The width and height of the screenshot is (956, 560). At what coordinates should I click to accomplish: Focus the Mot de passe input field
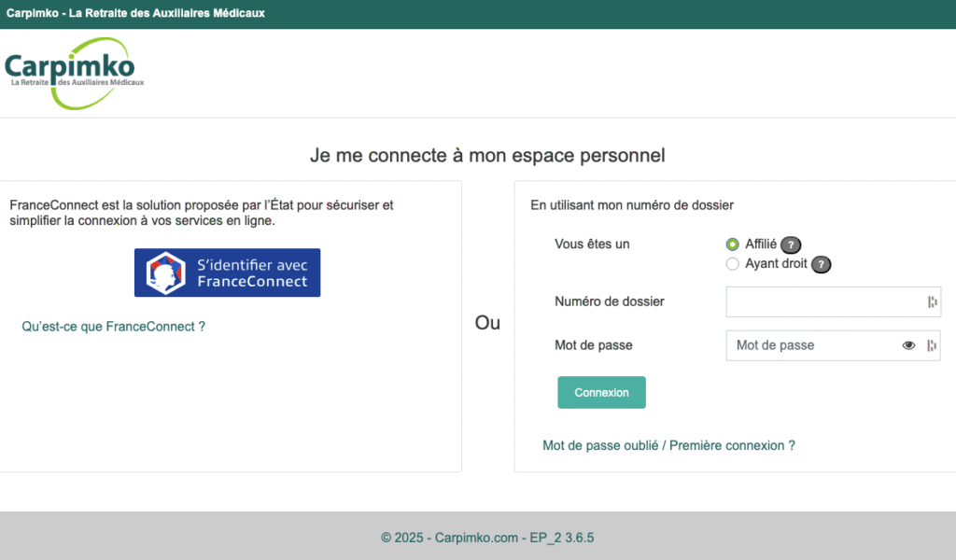pyautogui.click(x=833, y=345)
